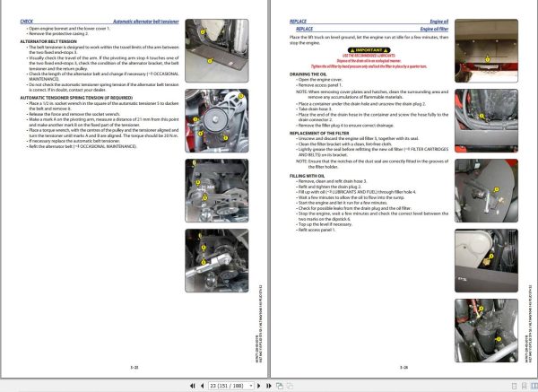This screenshot has height=392, width=538.
Task: Click the engine bonnet lower cover photo
Action: pyautogui.click(x=217, y=51)
